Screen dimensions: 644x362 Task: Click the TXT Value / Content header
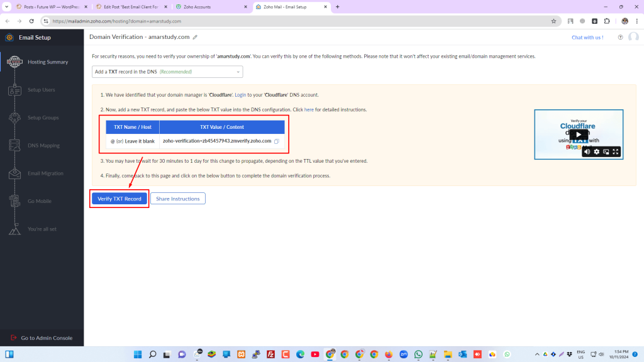222,127
